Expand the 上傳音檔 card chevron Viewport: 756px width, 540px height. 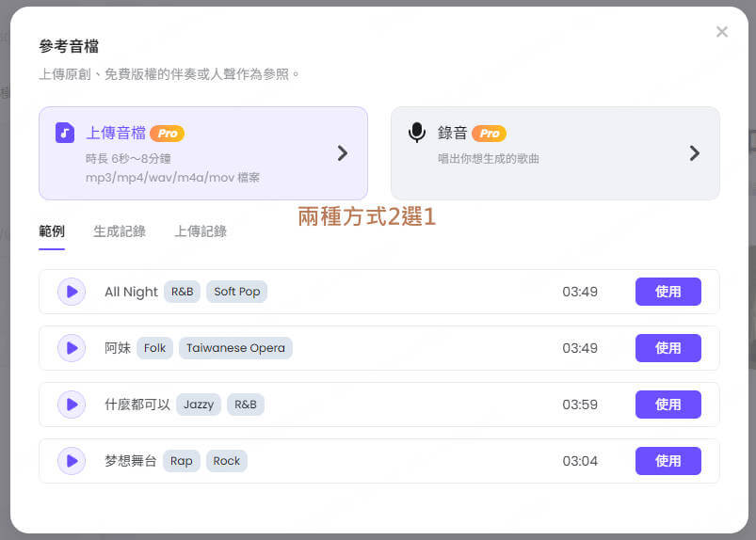tap(343, 153)
